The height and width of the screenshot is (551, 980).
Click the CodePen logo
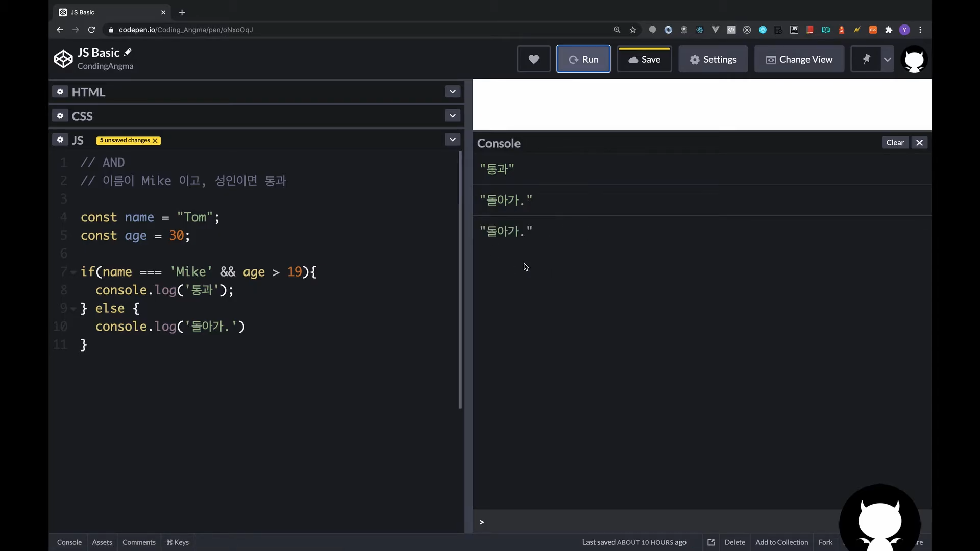pyautogui.click(x=63, y=59)
